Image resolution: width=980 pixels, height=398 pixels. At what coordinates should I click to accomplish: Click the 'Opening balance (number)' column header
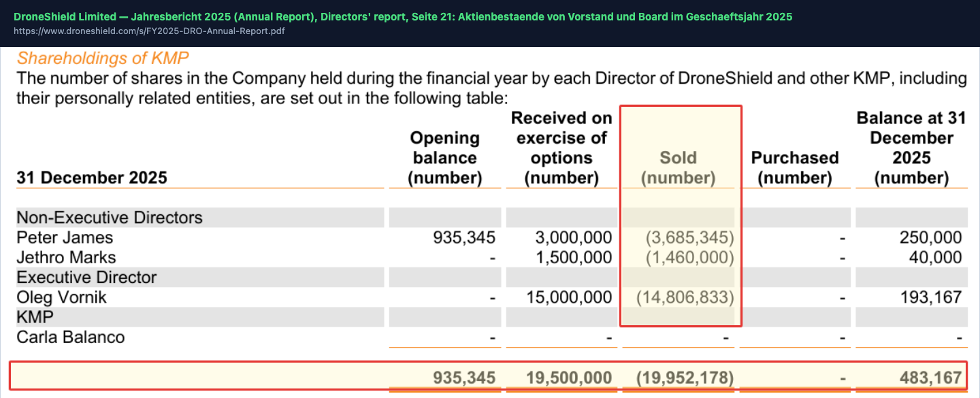click(445, 158)
